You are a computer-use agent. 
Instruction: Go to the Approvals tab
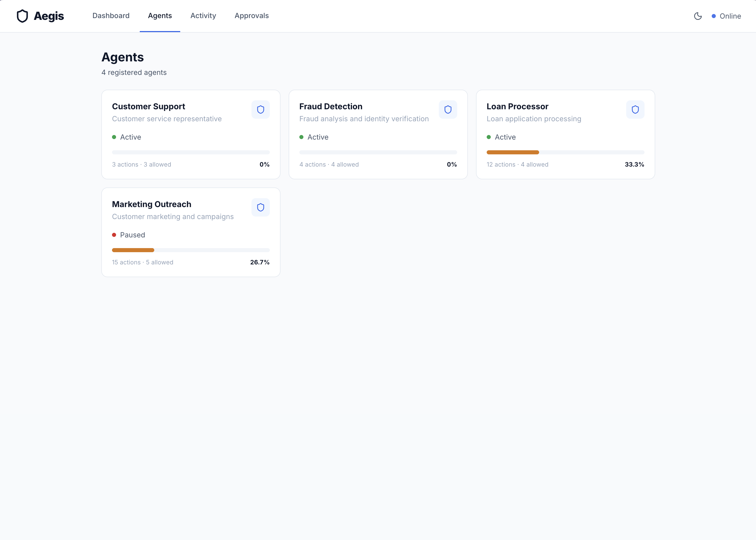251,16
